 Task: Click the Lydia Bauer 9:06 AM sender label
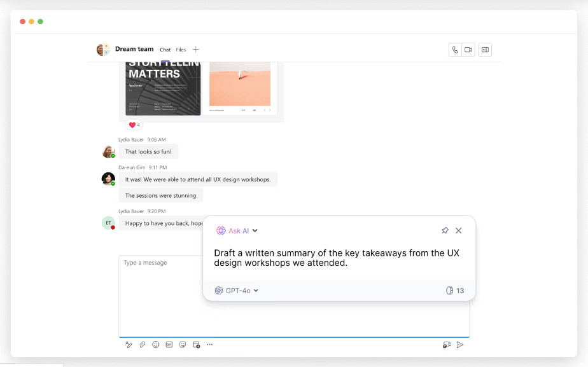[x=142, y=139]
